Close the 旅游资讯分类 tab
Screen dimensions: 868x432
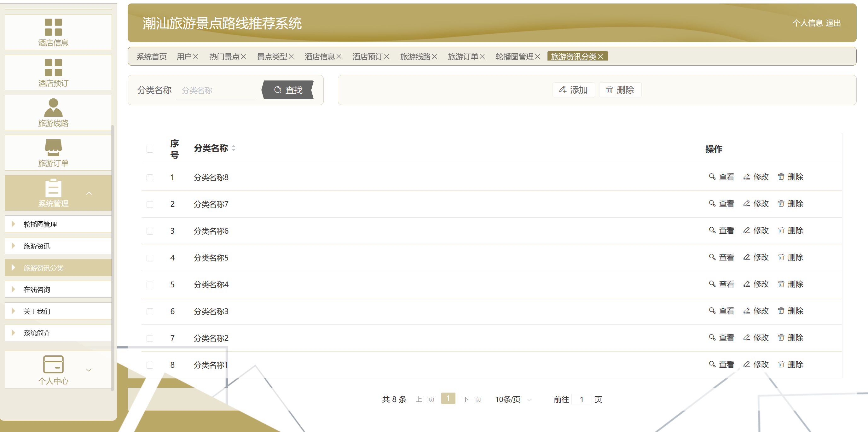coord(600,57)
